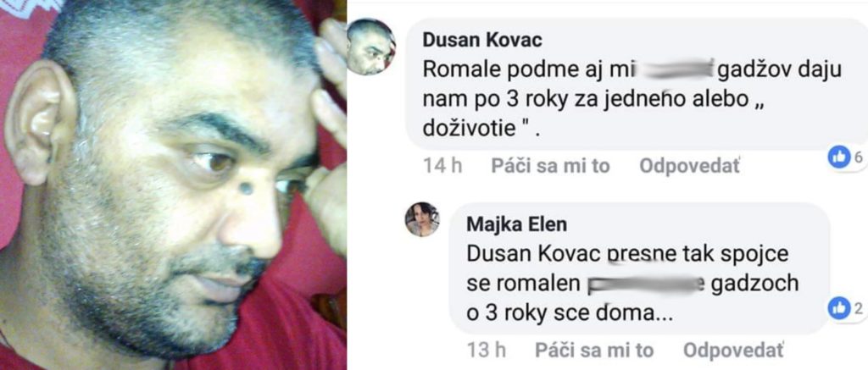868x370 pixels.
Task: Reply to Dusan Kovac's comment with Odpovedať
Action: 689,166
